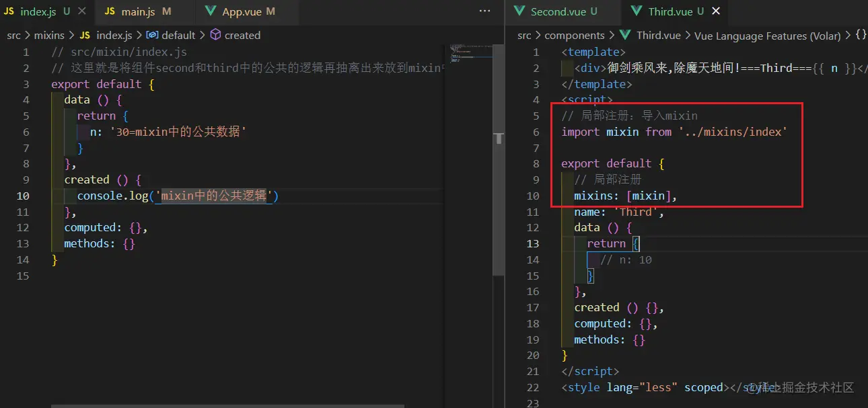Click the '30=mixin中的公共数据' string
Viewport: 868px width, 408px height.
click(178, 132)
